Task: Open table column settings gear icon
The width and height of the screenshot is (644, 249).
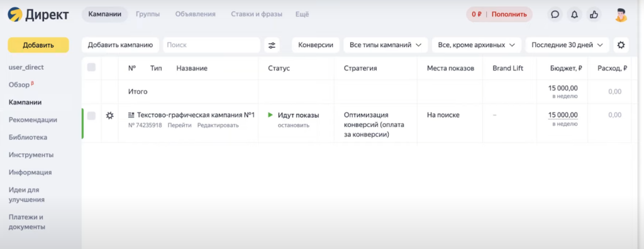Action: point(621,45)
